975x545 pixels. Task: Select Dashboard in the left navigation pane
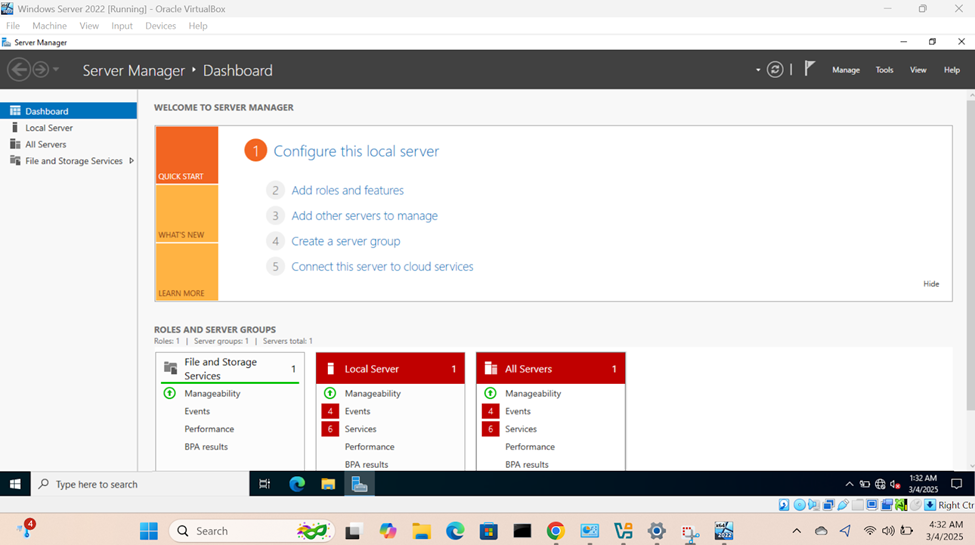click(x=68, y=111)
